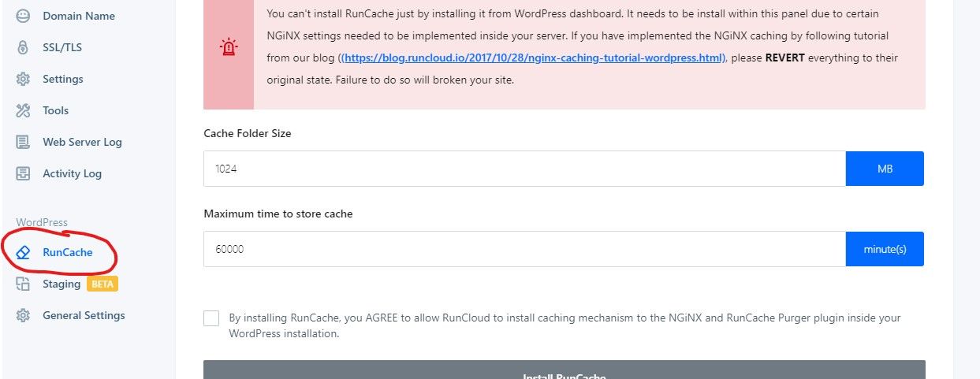Click the Domain Name smiley icon
The height and width of the screenshot is (379, 980).
point(23,16)
